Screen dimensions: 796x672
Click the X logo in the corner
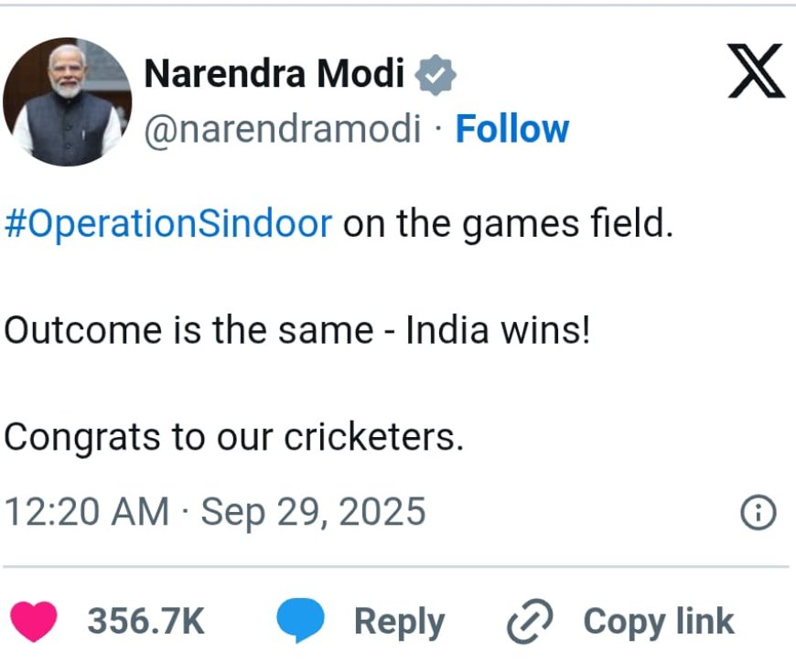coord(756,73)
